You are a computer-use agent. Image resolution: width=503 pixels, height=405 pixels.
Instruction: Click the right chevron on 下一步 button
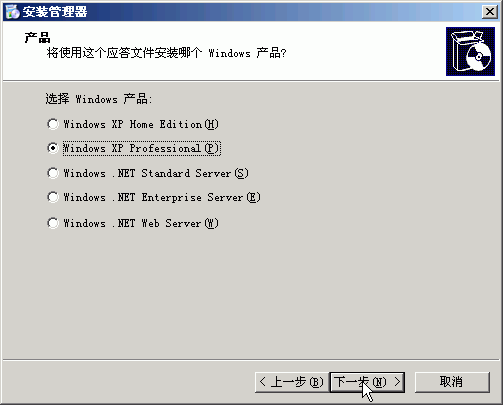pos(397,382)
